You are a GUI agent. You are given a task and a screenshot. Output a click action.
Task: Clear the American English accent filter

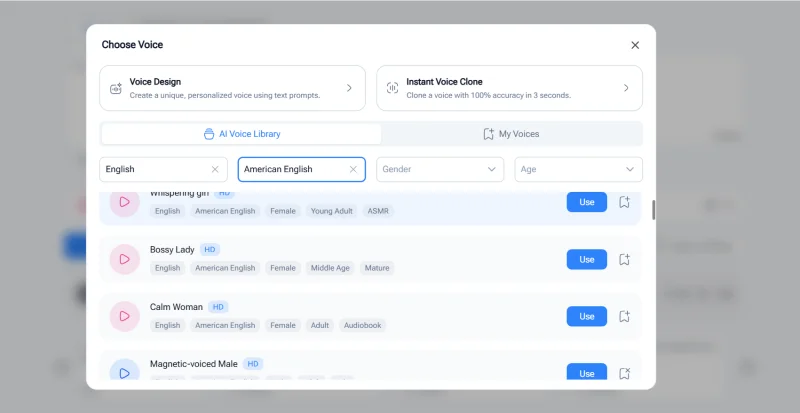(353, 170)
